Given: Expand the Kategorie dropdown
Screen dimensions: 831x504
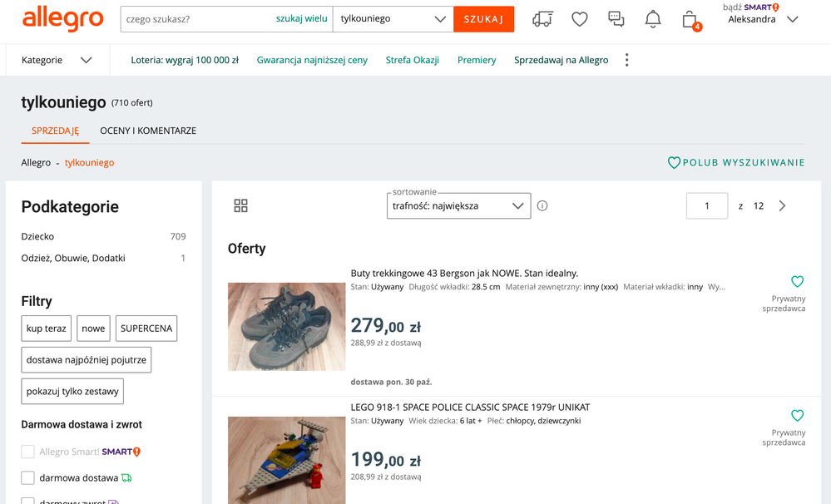Looking at the screenshot, I should pos(57,60).
